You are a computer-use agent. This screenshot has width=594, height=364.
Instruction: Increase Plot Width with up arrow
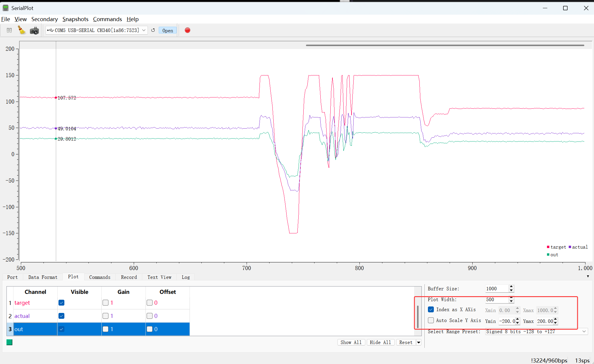[511, 298]
